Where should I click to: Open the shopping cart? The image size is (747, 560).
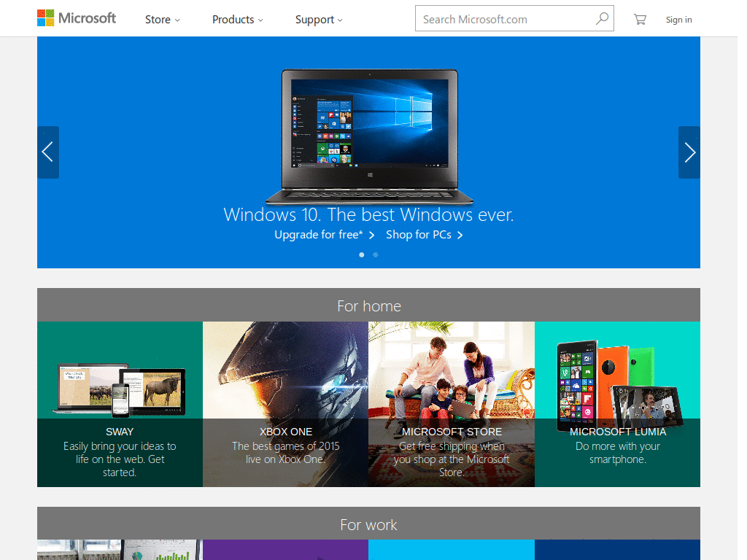(x=640, y=19)
